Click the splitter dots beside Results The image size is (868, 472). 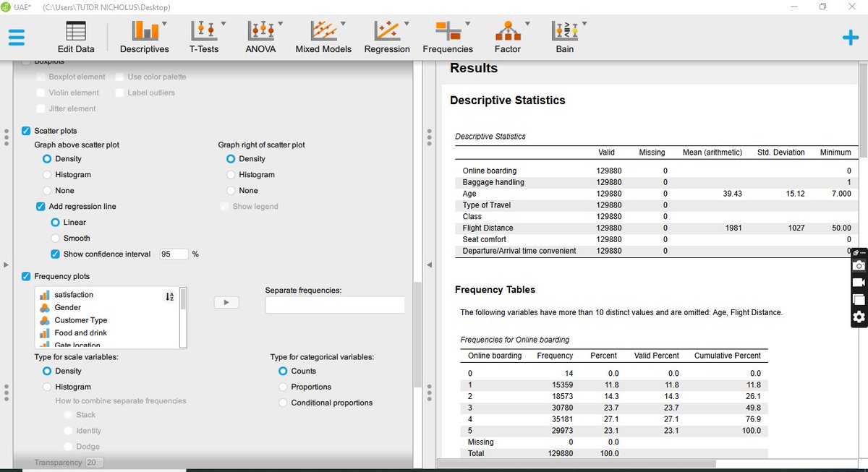[x=430, y=137]
